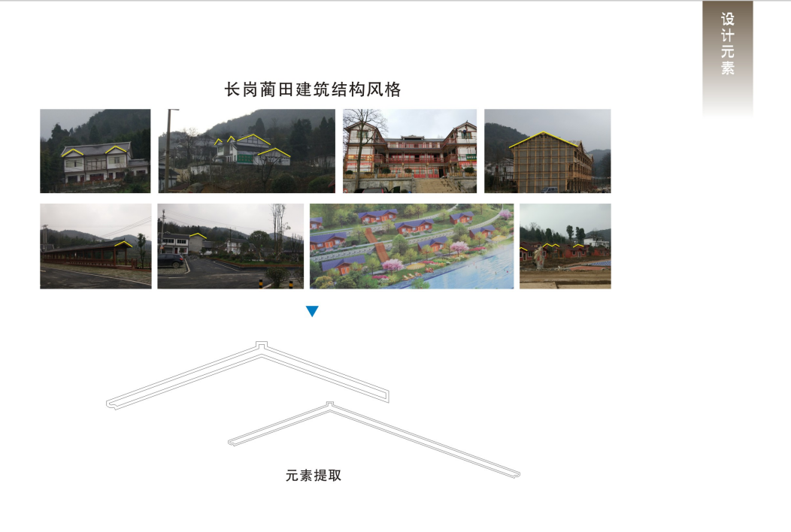Open the hillside houses photo with the utility pole
This screenshot has height=532, width=791.
[x=246, y=151]
